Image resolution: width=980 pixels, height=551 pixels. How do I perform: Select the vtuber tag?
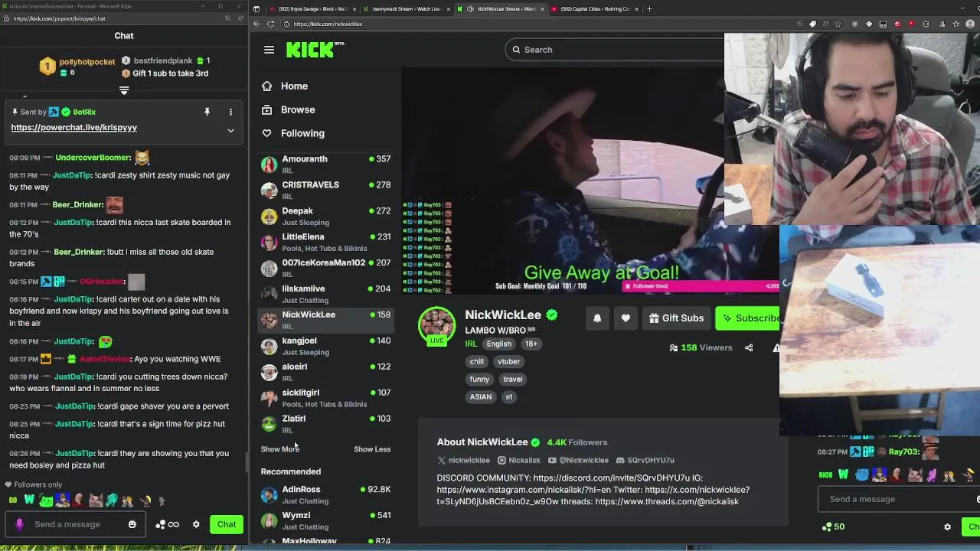(x=508, y=361)
